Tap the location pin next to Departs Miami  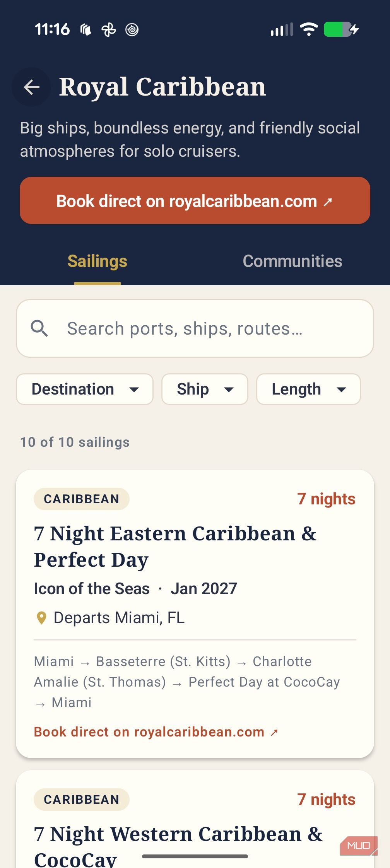coord(41,618)
